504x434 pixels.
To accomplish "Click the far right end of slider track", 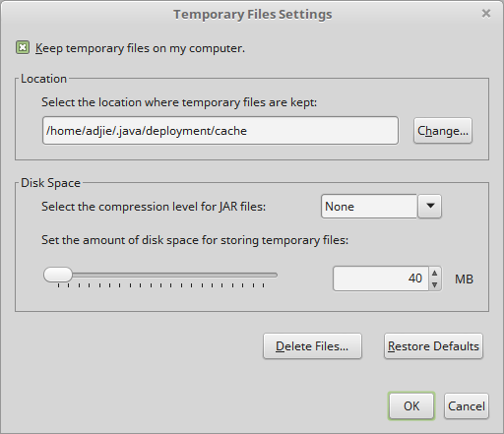I will tap(275, 275).
